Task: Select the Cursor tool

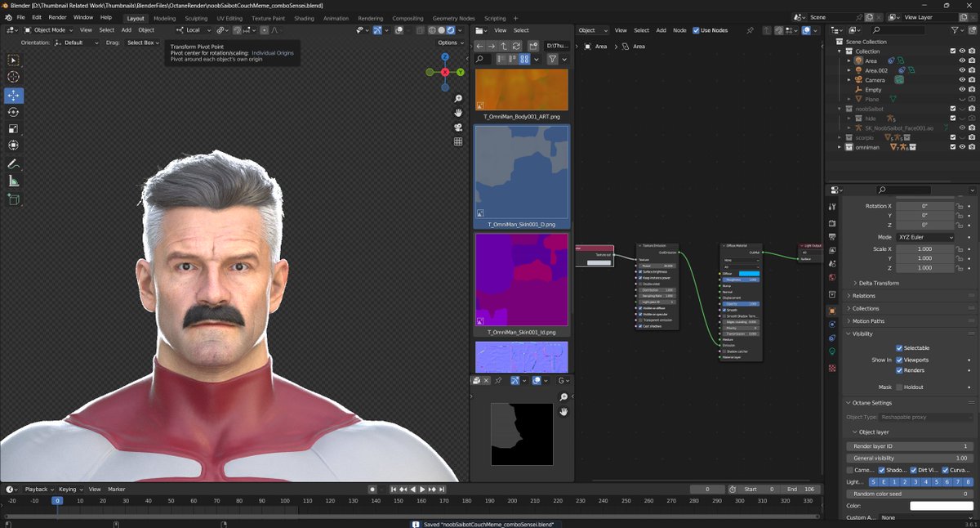Action: [14, 77]
